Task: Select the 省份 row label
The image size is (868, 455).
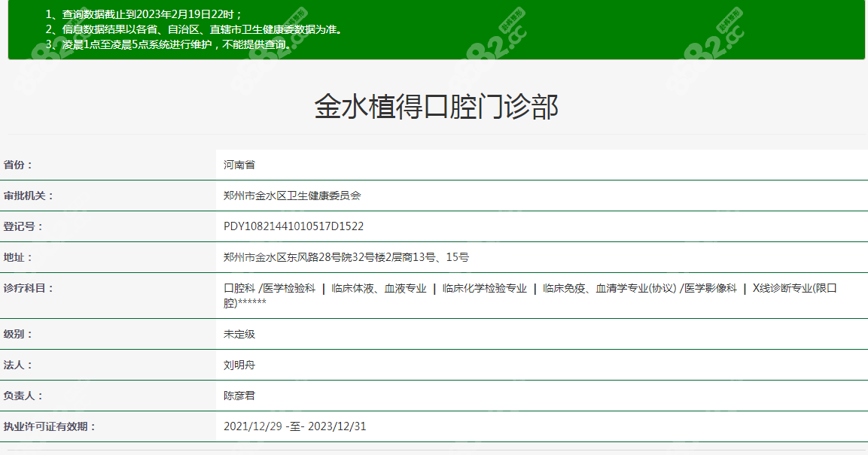Action: tap(17, 165)
